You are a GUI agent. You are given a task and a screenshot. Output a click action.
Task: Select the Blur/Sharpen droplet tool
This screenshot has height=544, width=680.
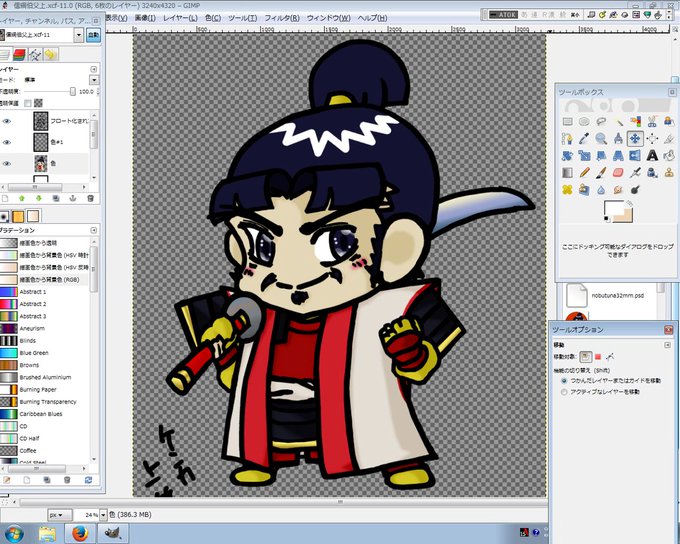(x=601, y=190)
